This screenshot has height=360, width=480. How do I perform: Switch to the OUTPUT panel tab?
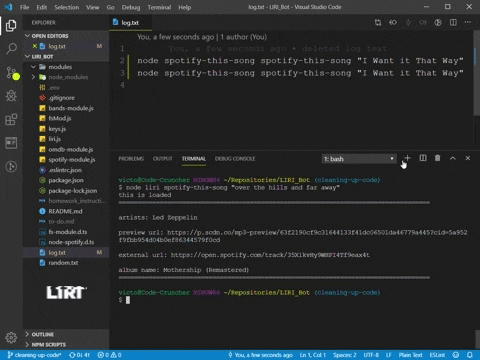[163, 159]
